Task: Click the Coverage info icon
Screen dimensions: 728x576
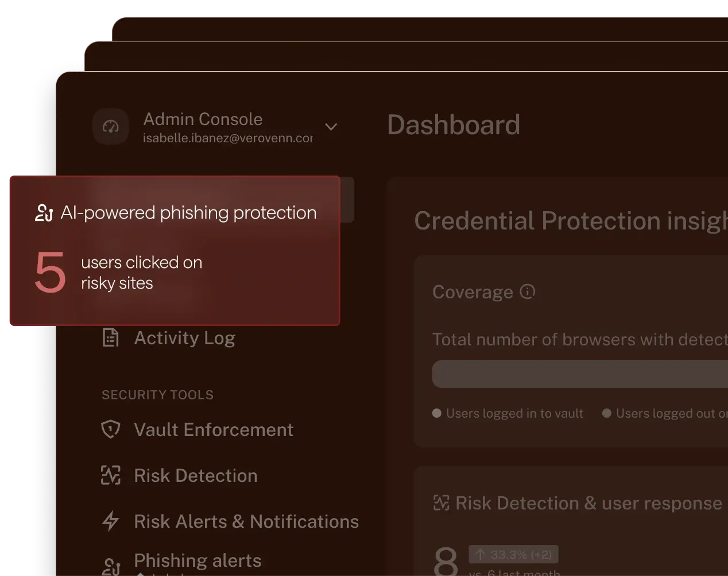Action: click(x=527, y=291)
